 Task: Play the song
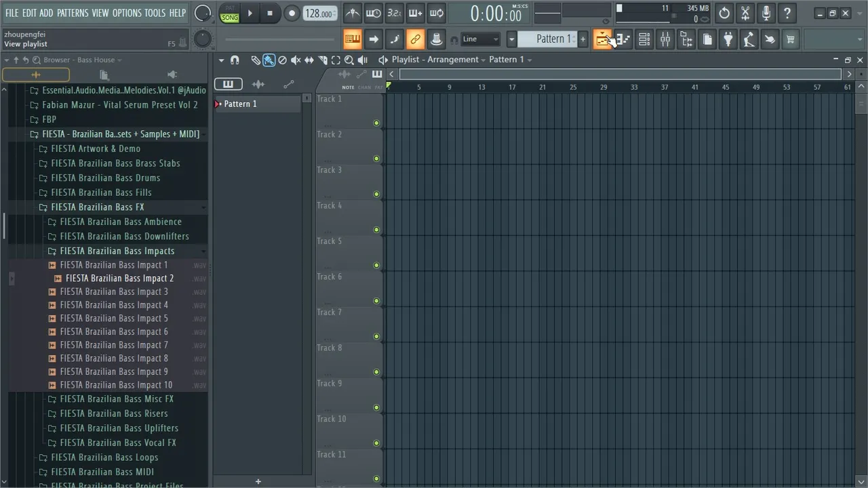point(250,13)
